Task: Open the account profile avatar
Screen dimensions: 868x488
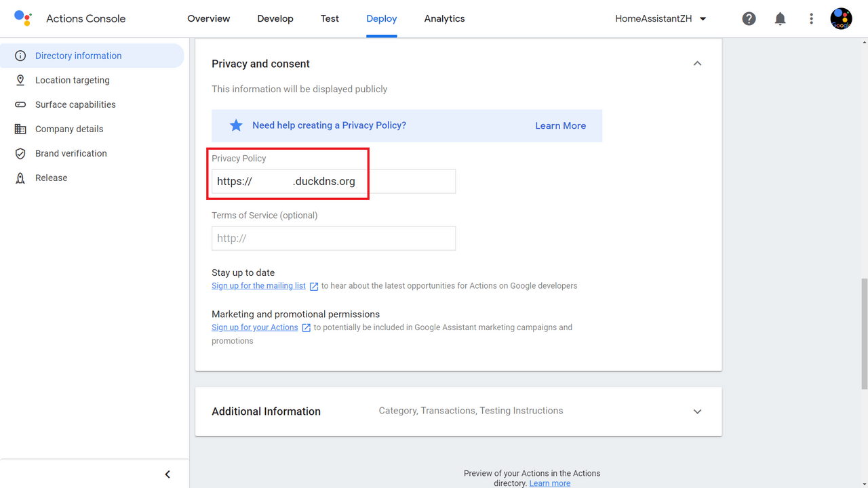Action: 841,19
